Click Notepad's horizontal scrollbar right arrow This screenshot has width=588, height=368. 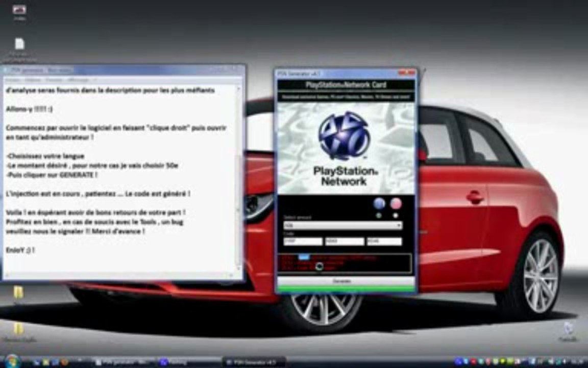[231, 275]
